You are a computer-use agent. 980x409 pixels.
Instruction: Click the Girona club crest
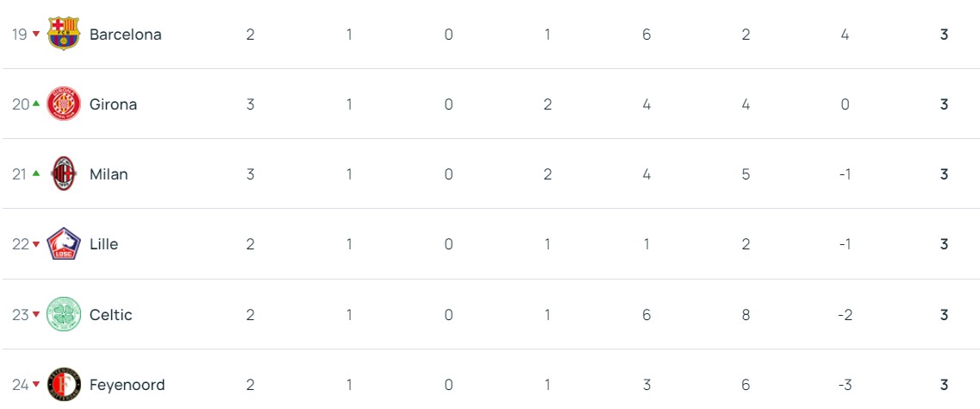(63, 104)
